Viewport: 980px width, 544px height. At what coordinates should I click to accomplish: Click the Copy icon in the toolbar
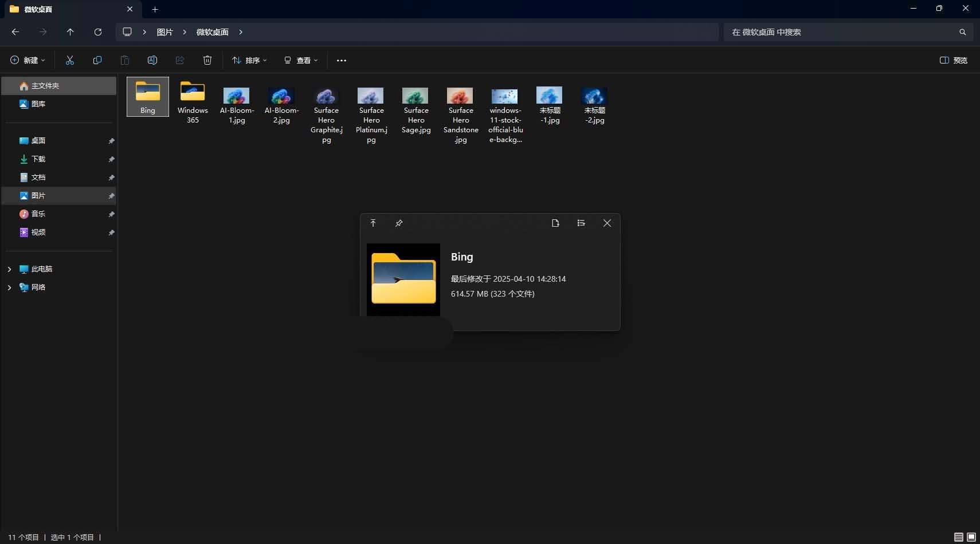97,60
